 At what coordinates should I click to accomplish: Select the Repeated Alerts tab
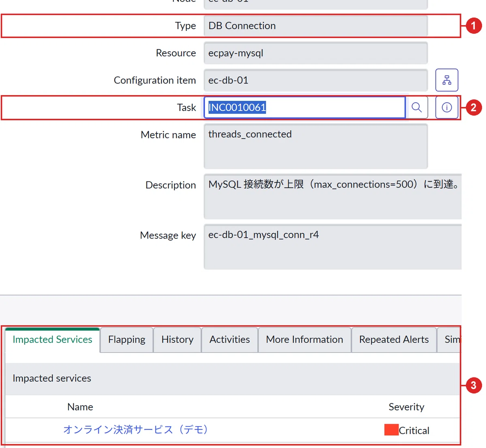394,339
